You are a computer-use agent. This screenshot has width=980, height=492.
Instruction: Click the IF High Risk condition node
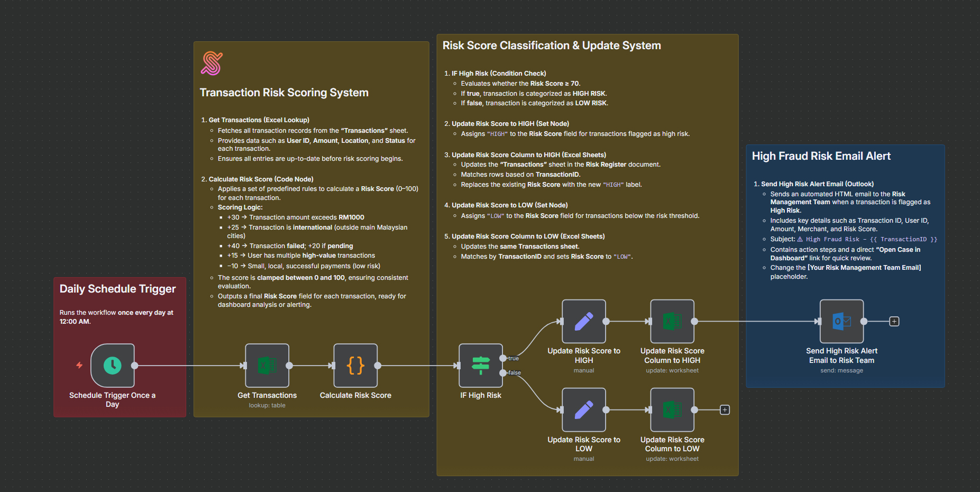(480, 366)
